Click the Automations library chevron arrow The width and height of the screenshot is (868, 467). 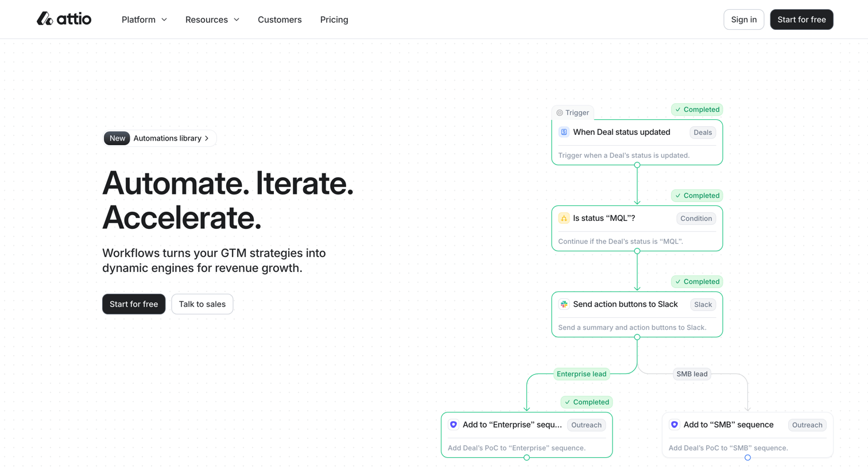coord(207,138)
